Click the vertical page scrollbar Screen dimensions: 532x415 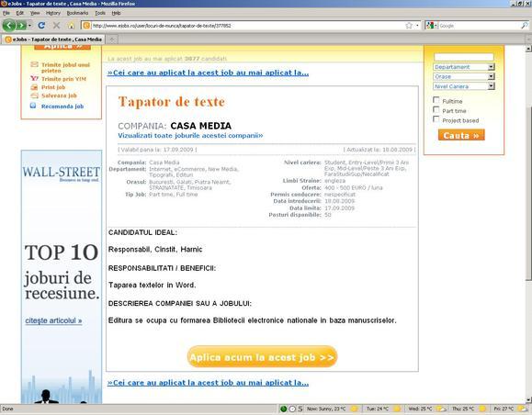[x=528, y=193]
